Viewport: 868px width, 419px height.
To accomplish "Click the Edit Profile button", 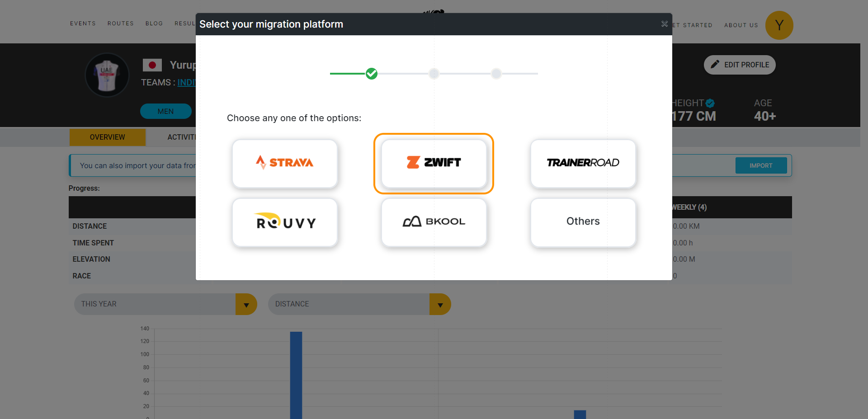I will tap(740, 65).
